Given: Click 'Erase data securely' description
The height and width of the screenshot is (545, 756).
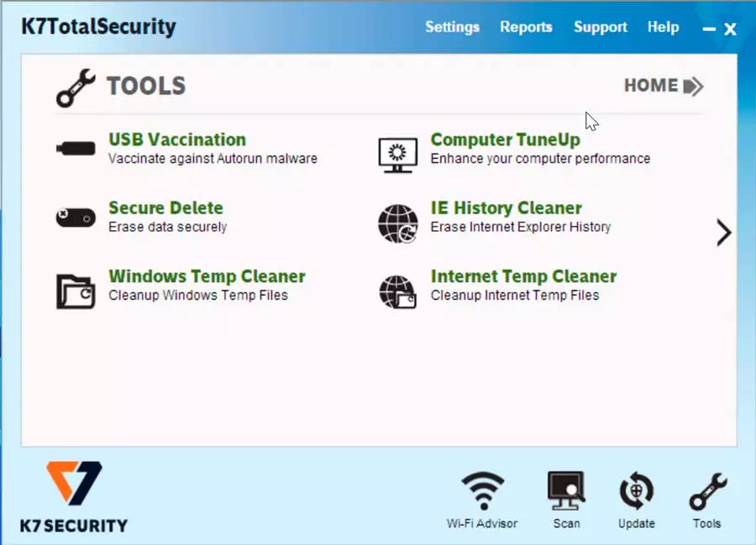Looking at the screenshot, I should pyautogui.click(x=167, y=227).
